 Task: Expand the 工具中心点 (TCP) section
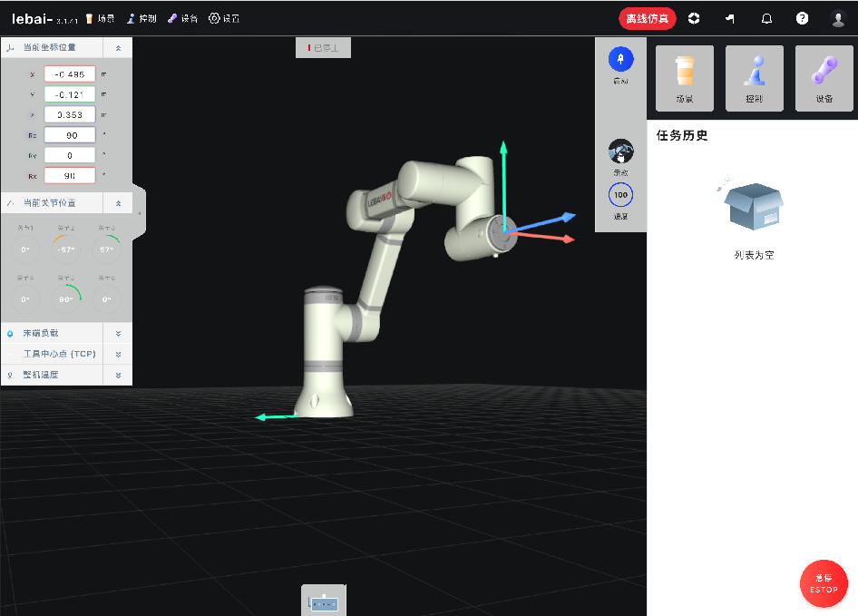point(118,354)
